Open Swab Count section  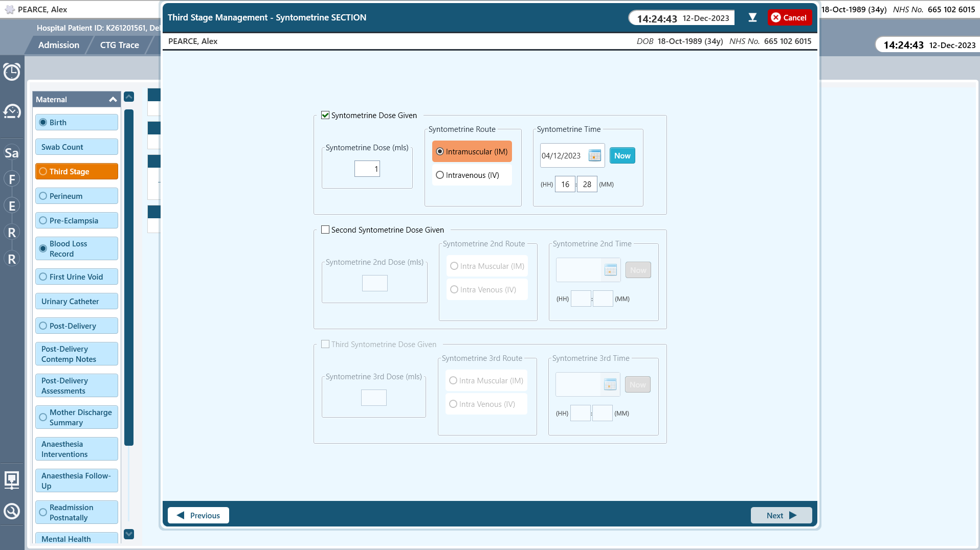pyautogui.click(x=77, y=147)
